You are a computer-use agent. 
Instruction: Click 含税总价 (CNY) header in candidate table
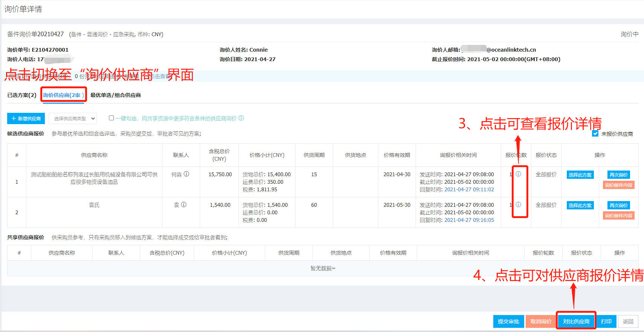[x=219, y=155]
